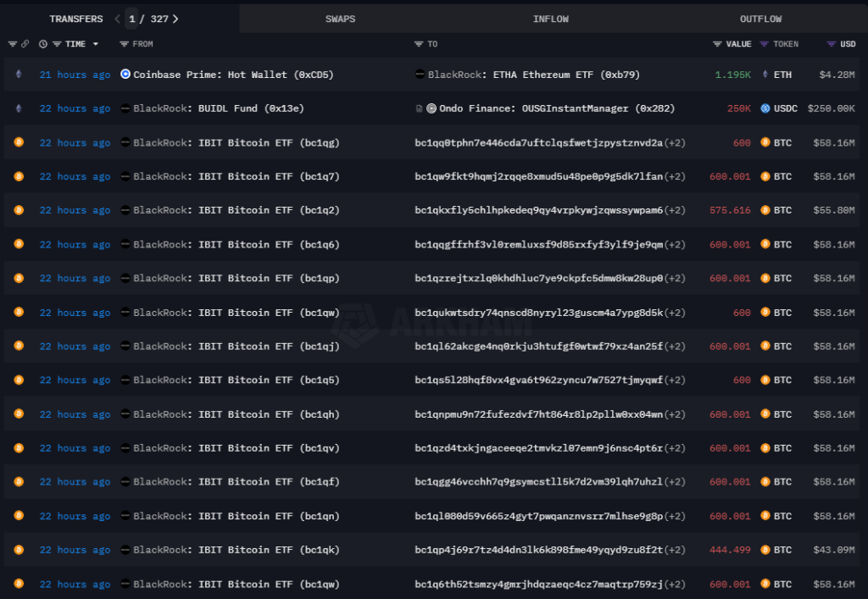Click the BlackRock logo in the (bc1q7) row

click(x=125, y=176)
